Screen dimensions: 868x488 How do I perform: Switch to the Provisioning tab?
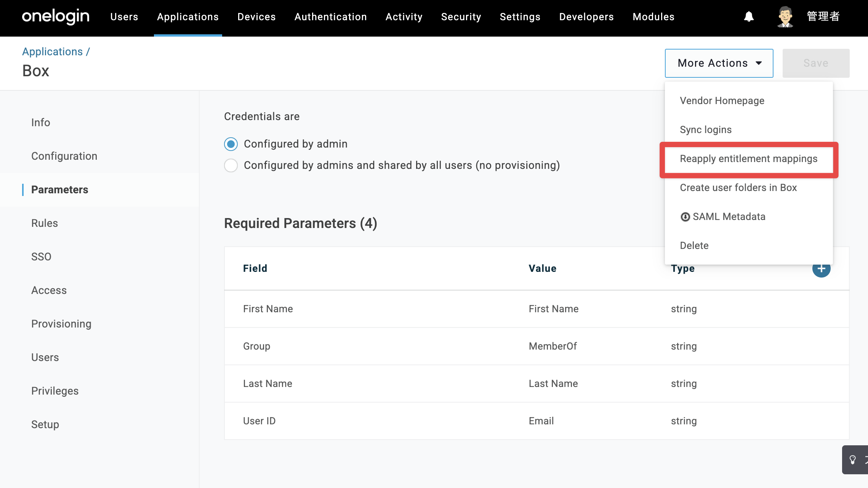[x=61, y=324]
